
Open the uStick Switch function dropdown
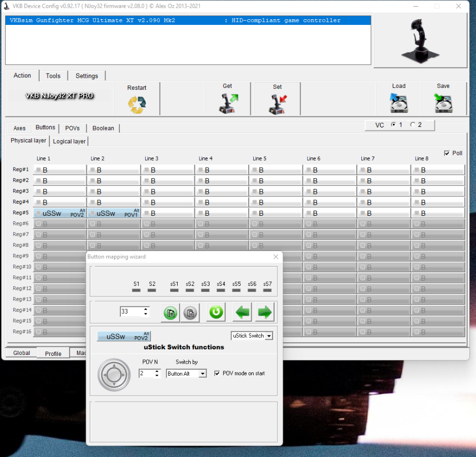point(269,336)
